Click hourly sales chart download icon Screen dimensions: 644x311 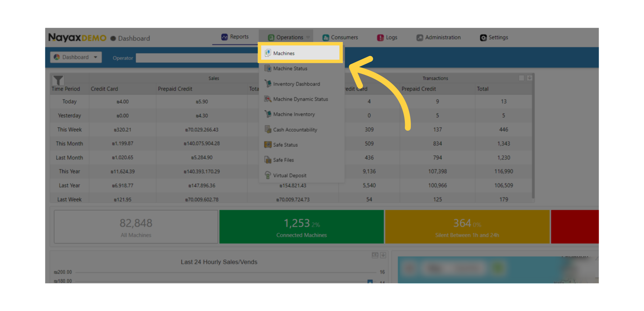click(x=383, y=255)
